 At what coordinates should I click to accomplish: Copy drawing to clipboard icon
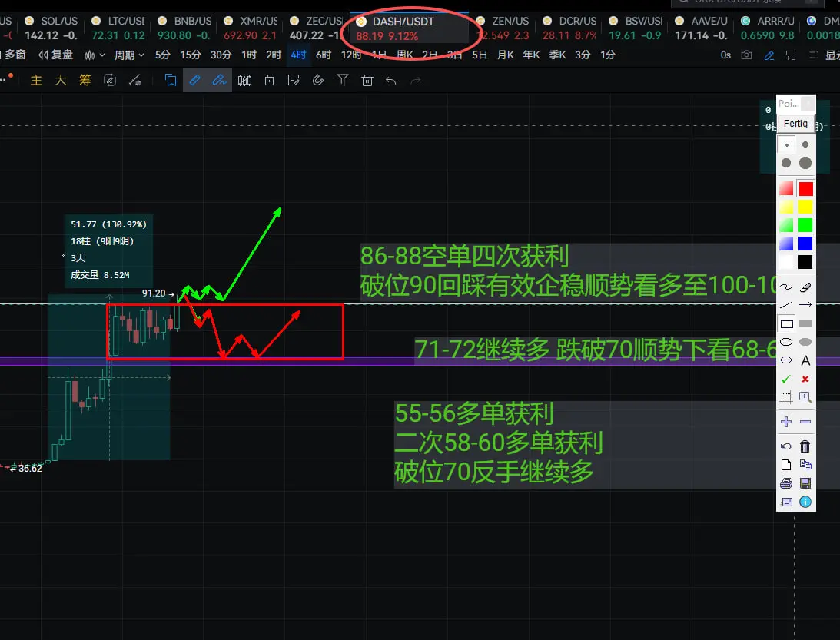805,465
